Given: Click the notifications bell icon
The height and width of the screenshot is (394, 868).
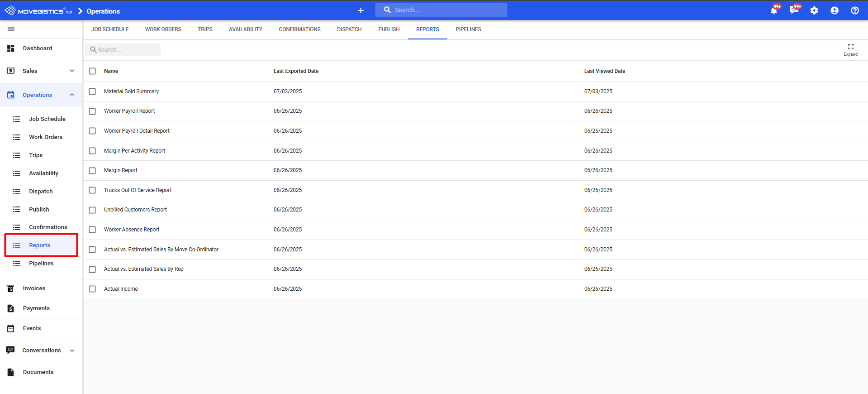Looking at the screenshot, I should click(773, 10).
